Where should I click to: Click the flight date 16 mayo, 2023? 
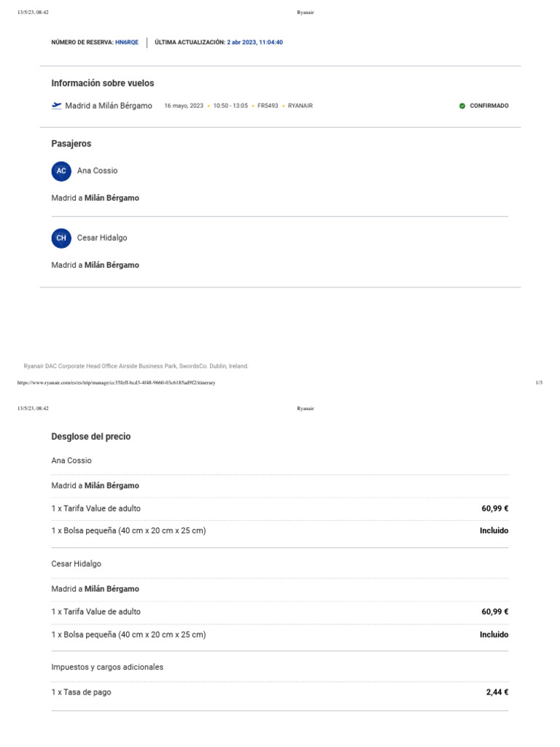[x=184, y=106]
